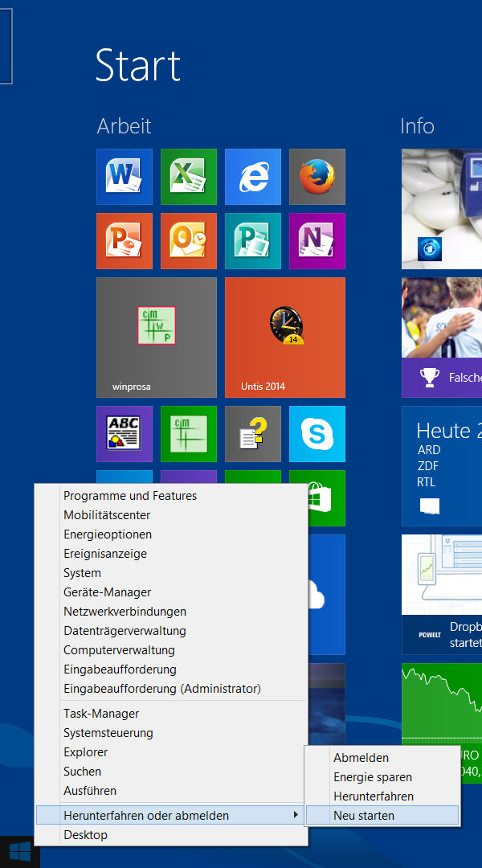Launch the Firefox tile

tap(317, 177)
